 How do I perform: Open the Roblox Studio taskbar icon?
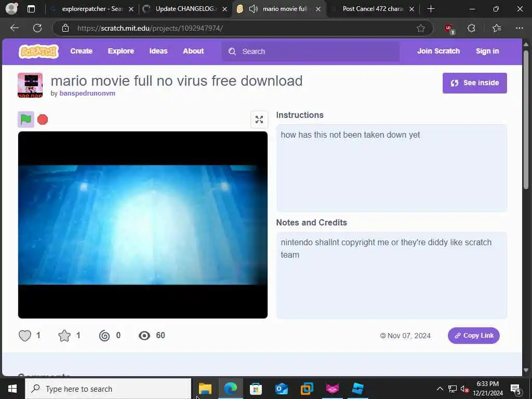pyautogui.click(x=357, y=389)
